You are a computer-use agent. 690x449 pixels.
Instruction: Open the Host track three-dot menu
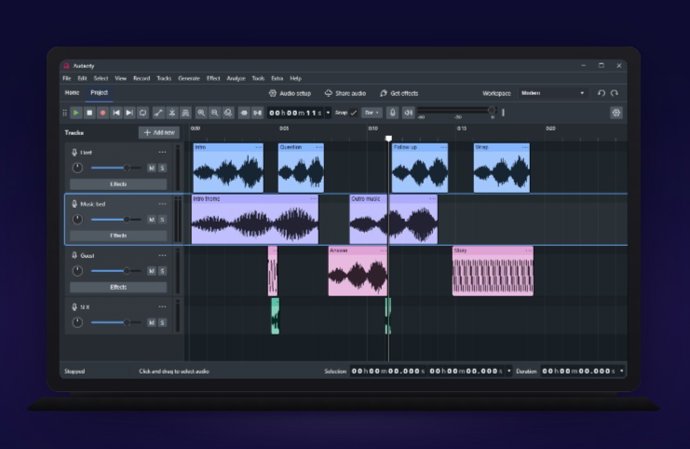162,152
